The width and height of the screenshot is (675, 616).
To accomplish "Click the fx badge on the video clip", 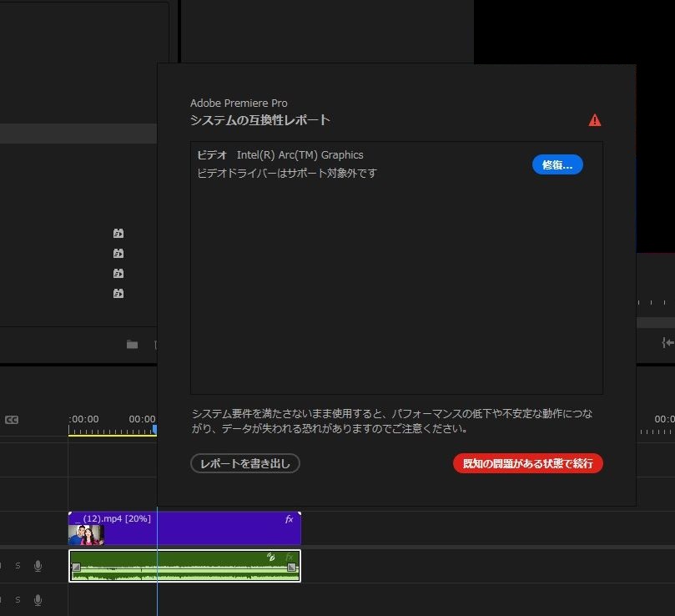I will 289,519.
